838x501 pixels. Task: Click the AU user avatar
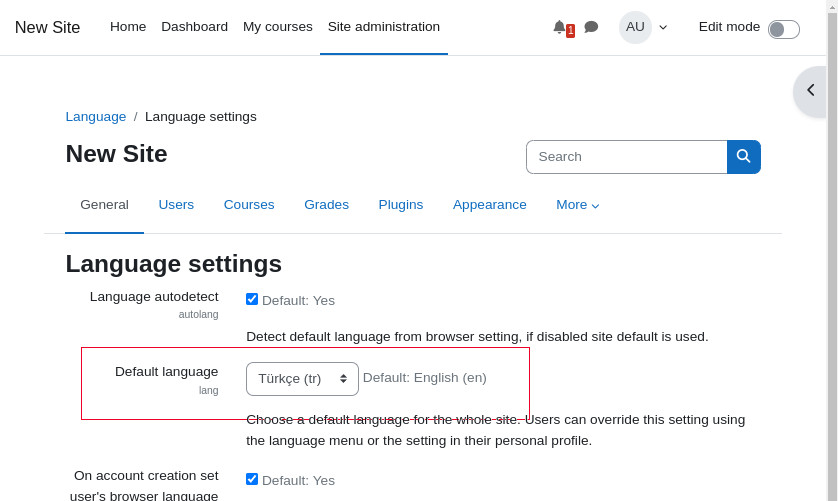pos(635,27)
